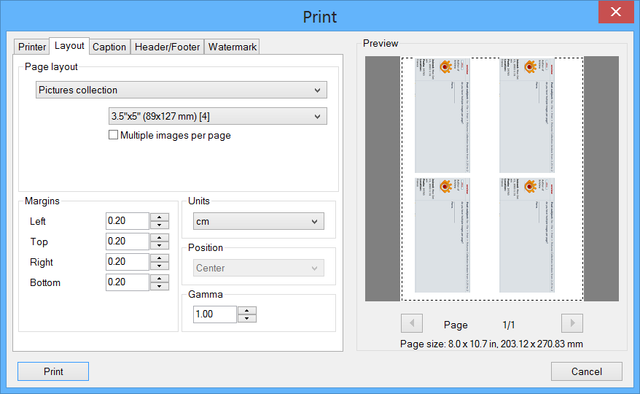Enable Multiple images per page

(113, 135)
